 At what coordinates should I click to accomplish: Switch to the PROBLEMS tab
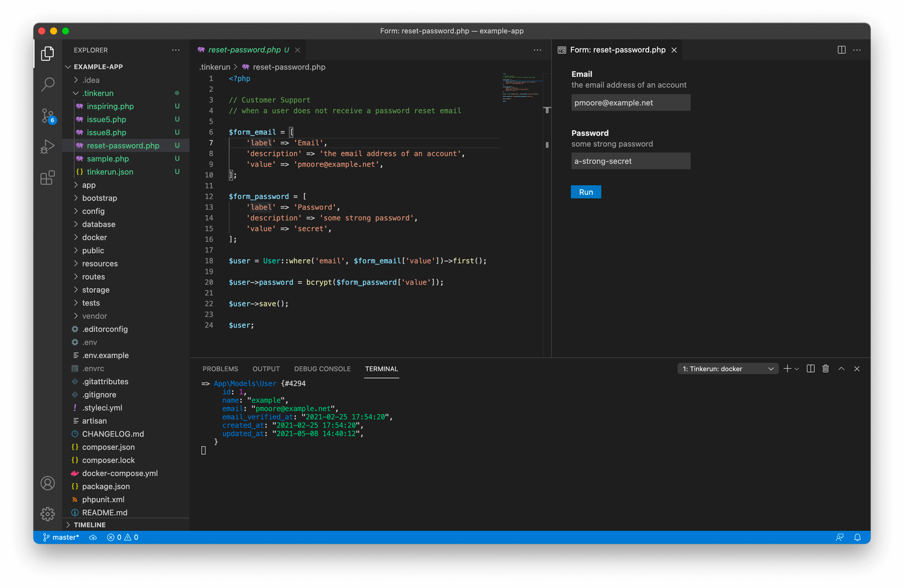click(220, 369)
